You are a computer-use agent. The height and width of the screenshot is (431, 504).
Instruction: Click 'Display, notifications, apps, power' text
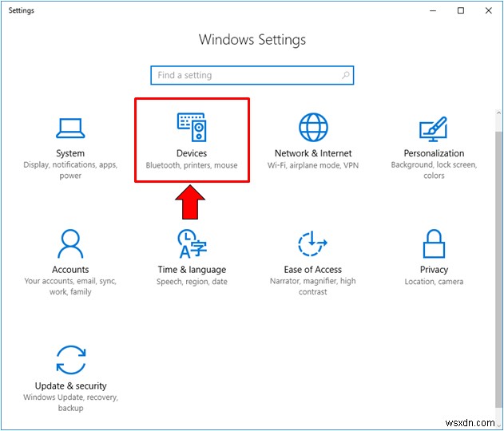(70, 170)
